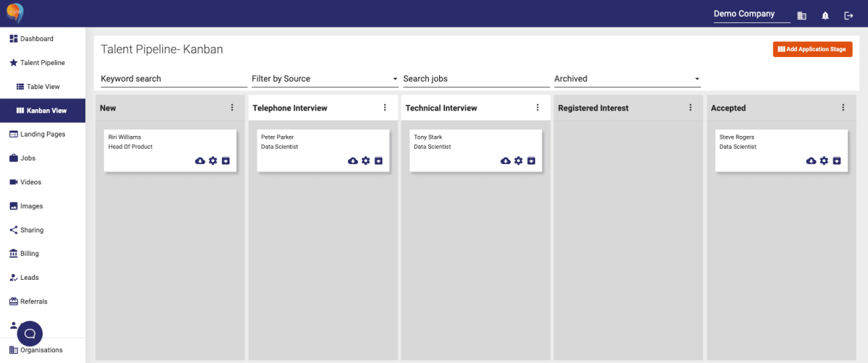Download Peter Parker's application via cloud icon

(x=353, y=161)
